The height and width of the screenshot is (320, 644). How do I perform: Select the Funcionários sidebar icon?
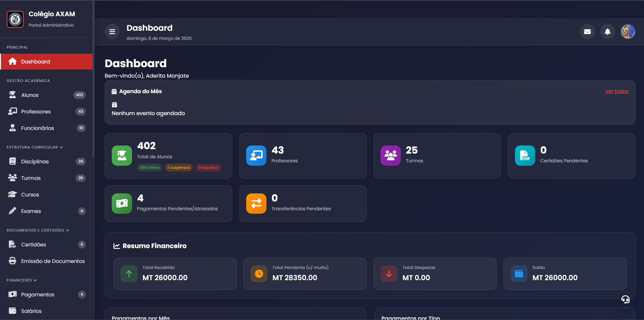12,128
